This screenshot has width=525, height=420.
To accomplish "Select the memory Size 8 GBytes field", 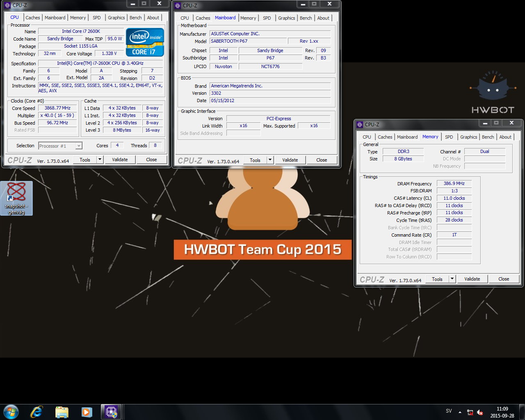I will pyautogui.click(x=403, y=159).
